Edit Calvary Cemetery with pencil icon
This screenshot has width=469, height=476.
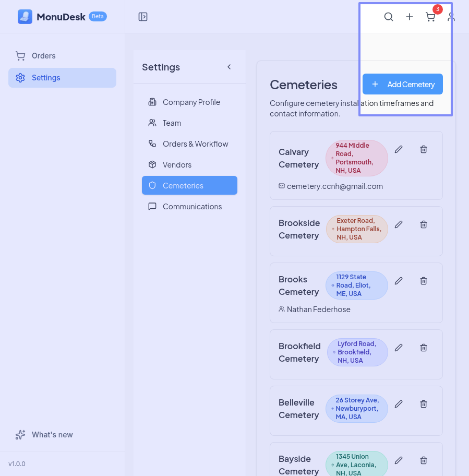point(399,149)
